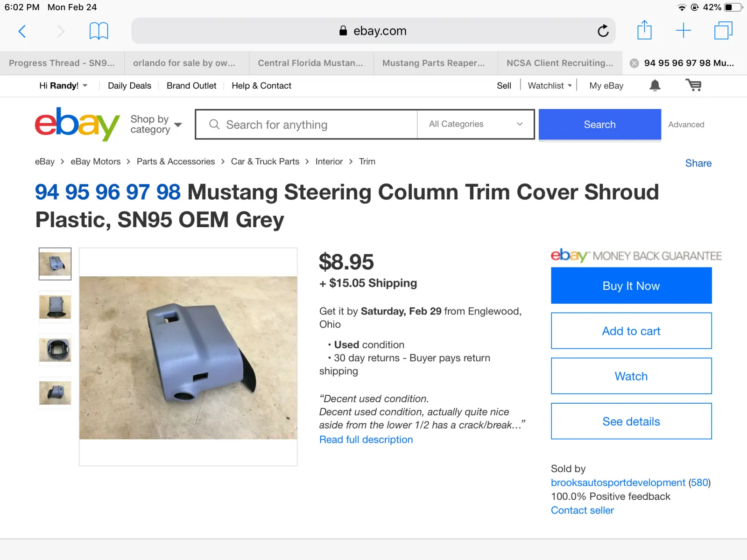This screenshot has height=560, width=747.
Task: Select the third product thumbnail
Action: pos(55,350)
